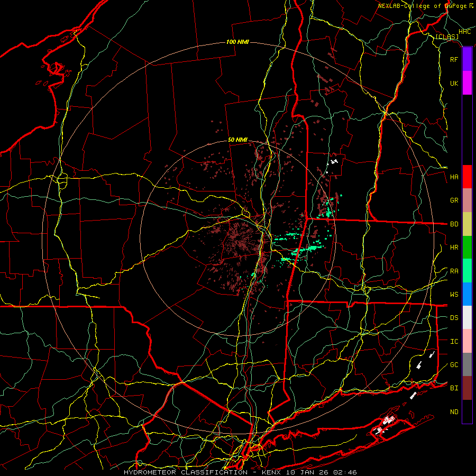Click the HA red legend swatch
This screenshot has height=476, width=476.
point(467,177)
